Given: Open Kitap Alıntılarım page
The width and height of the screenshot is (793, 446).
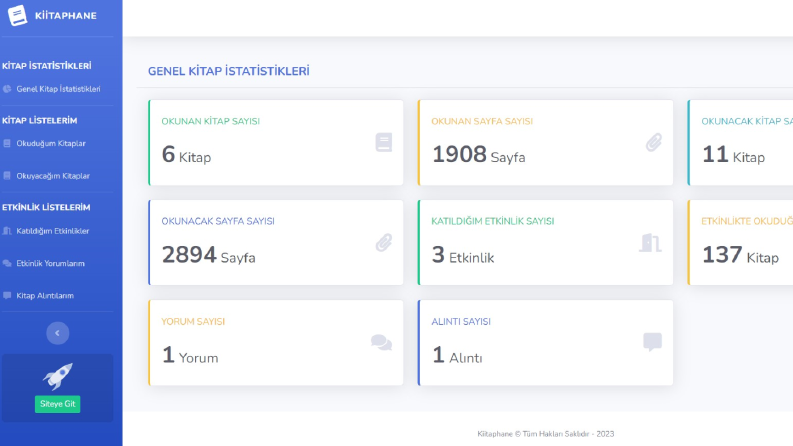Looking at the screenshot, I should point(45,296).
